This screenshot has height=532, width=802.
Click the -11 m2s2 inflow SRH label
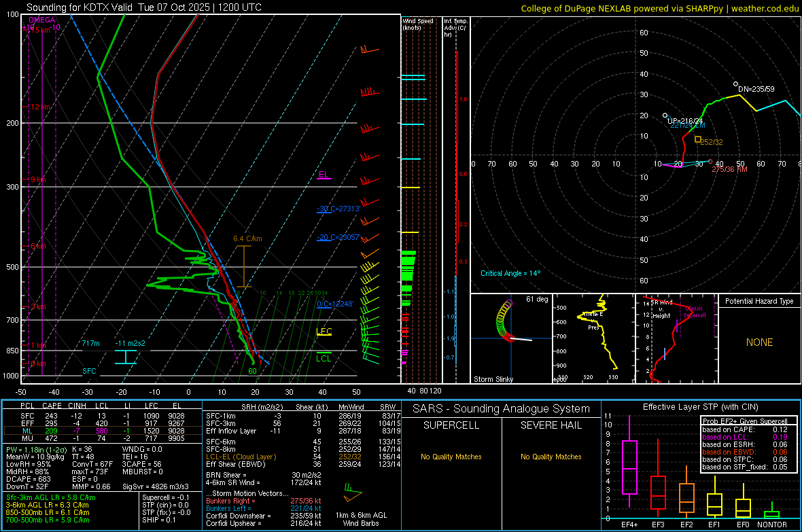[130, 343]
